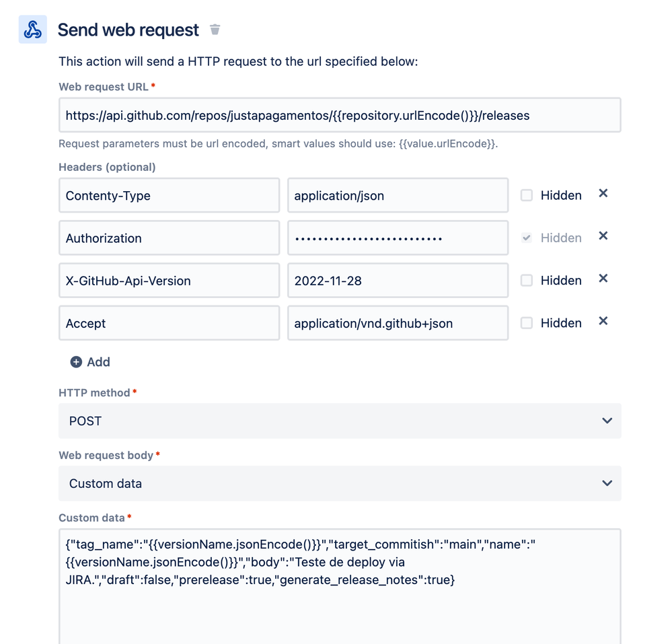Click the plus icon to add header
The image size is (672, 644).
(76, 362)
